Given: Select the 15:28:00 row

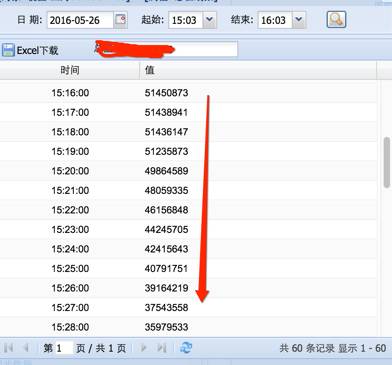Looking at the screenshot, I should pos(189,327).
